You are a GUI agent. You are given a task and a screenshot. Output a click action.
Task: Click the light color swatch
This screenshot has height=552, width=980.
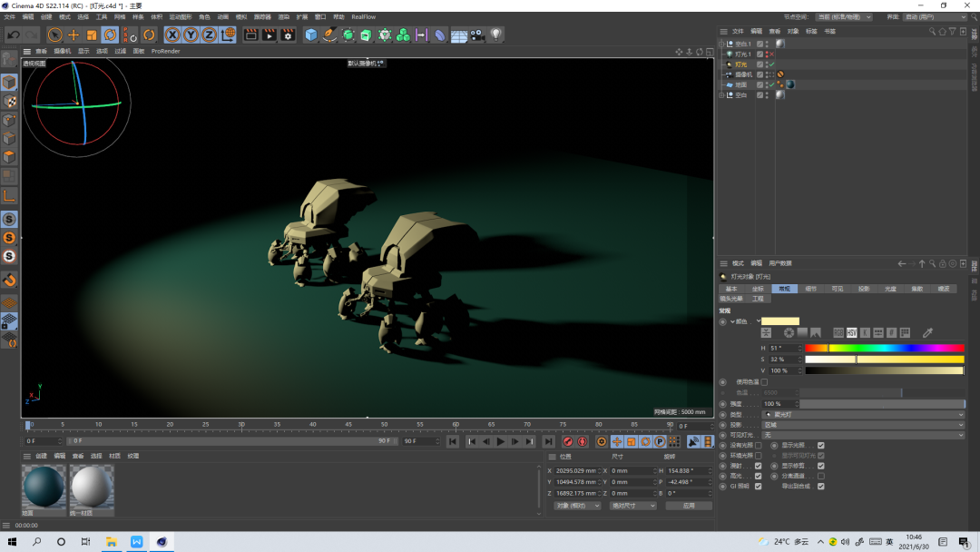point(780,321)
